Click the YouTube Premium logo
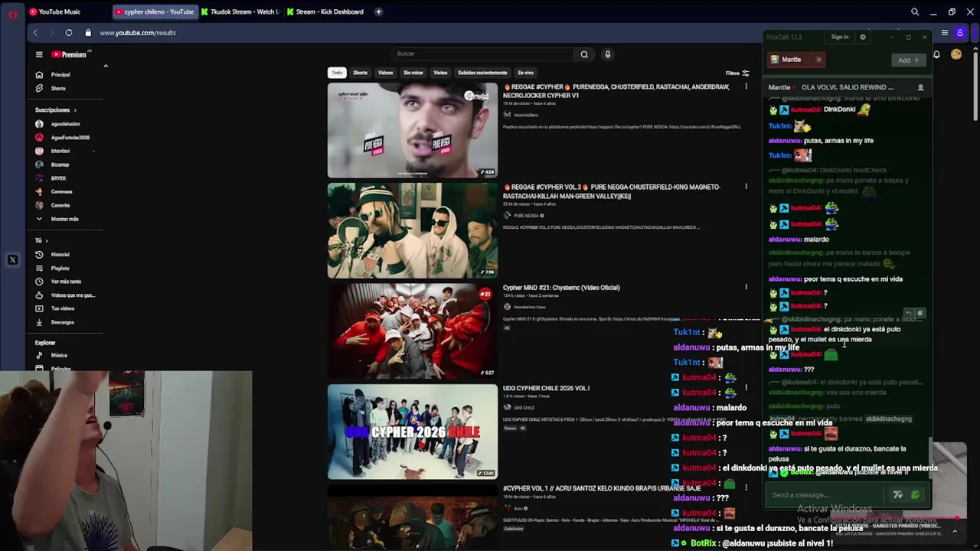This screenshot has height=551, width=980. click(x=70, y=54)
